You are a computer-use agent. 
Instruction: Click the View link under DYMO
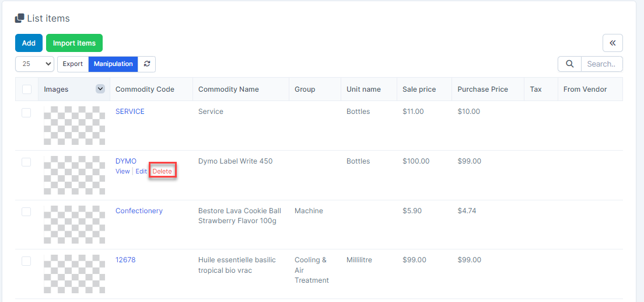(123, 171)
